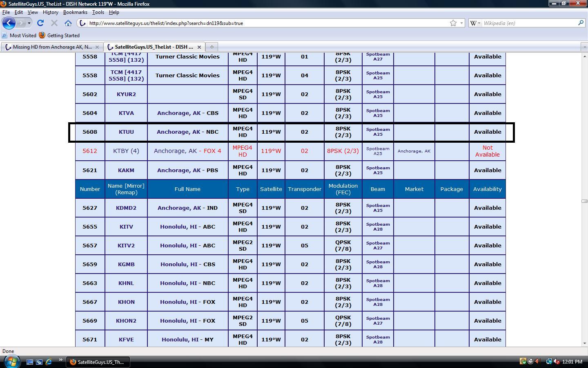This screenshot has width=588, height=368.
Task: Click the muted volume tray icon
Action: pyautogui.click(x=557, y=361)
